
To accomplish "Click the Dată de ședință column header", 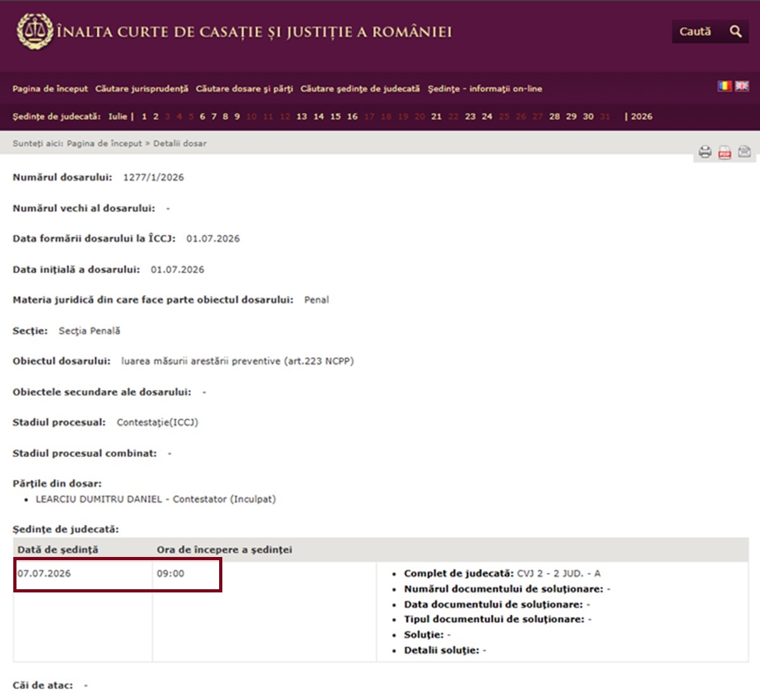I will point(58,549).
